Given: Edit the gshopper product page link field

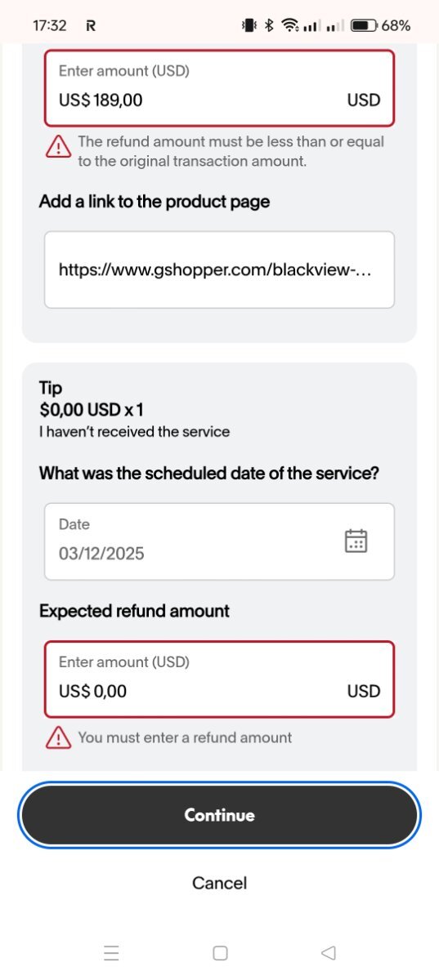Looking at the screenshot, I should (x=219, y=269).
